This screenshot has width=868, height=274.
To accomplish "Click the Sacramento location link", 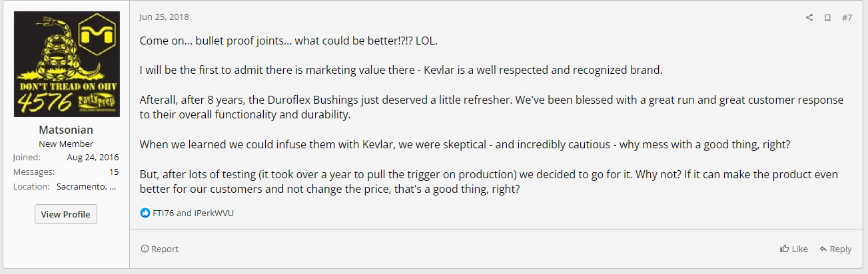I will [x=87, y=186].
